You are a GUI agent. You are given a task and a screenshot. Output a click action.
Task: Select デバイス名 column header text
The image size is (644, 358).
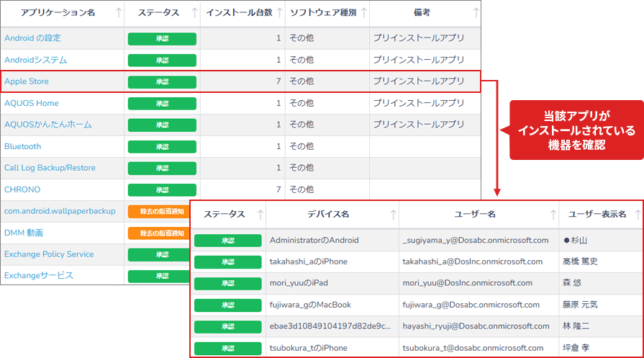[328, 214]
